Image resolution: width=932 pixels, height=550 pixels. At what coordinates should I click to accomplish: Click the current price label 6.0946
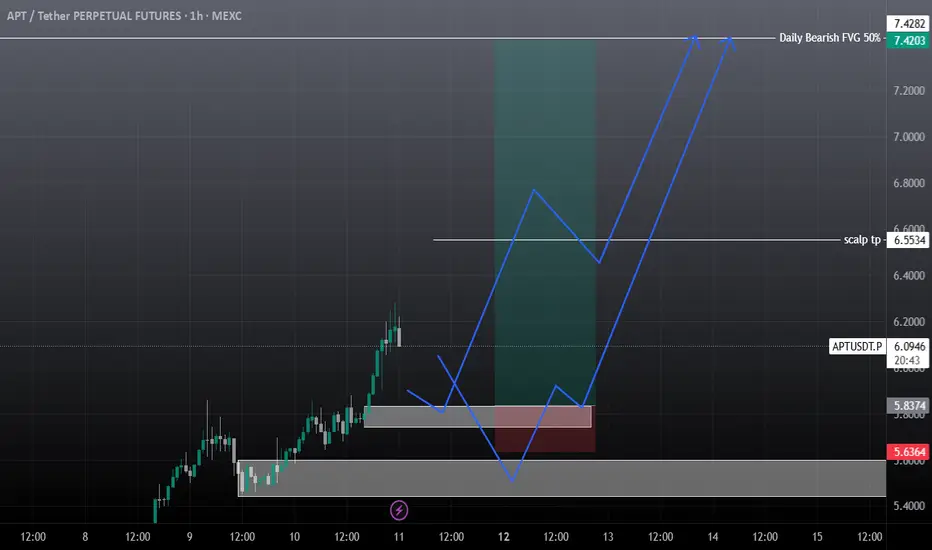point(909,346)
